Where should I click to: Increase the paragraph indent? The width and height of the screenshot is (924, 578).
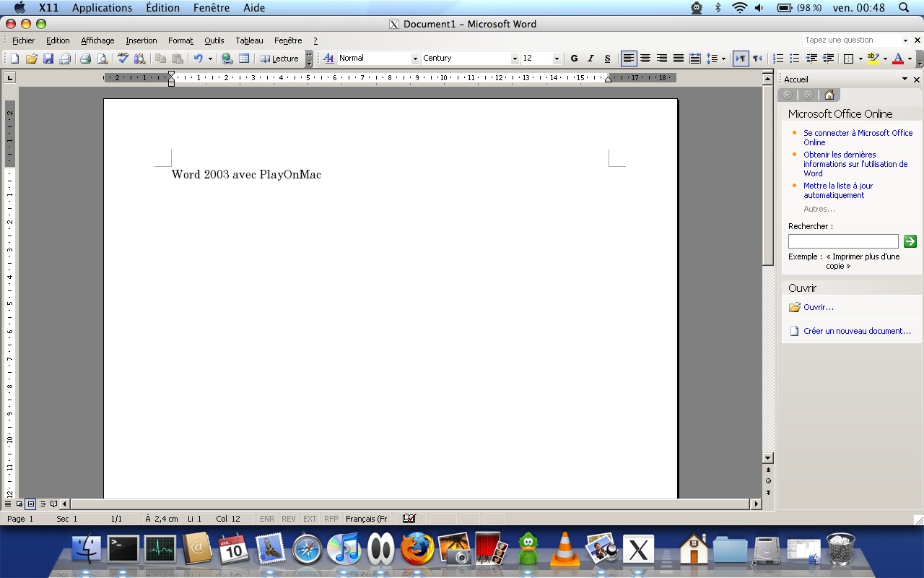tap(828, 59)
